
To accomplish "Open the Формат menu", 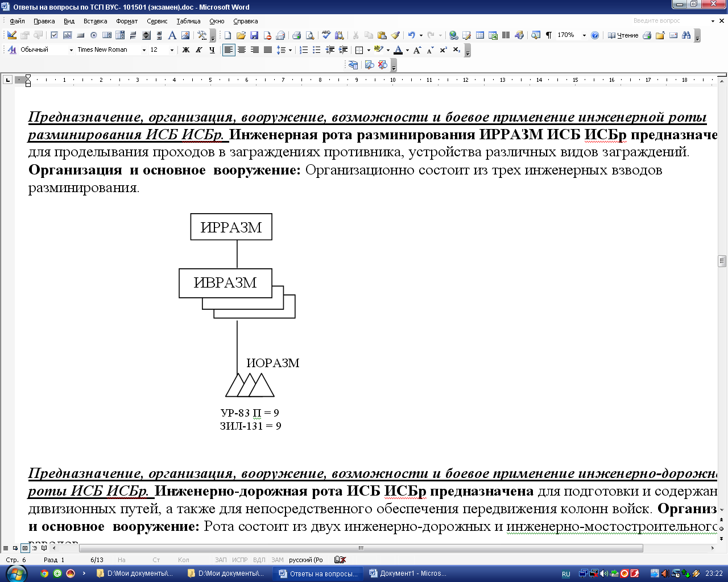I will click(127, 21).
